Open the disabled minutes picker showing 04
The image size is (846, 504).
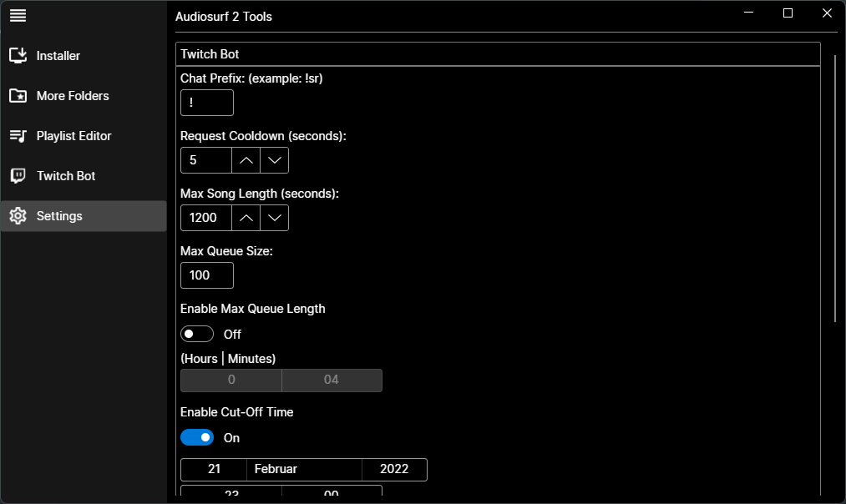pyautogui.click(x=332, y=380)
